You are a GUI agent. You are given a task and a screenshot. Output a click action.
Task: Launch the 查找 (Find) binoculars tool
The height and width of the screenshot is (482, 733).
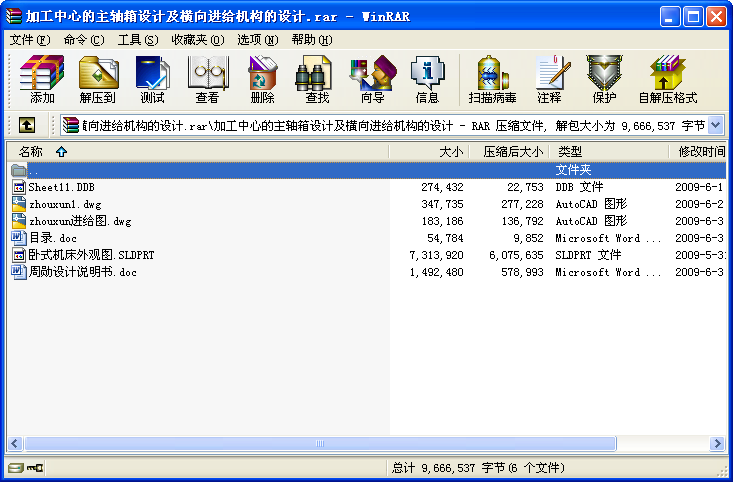click(x=317, y=80)
